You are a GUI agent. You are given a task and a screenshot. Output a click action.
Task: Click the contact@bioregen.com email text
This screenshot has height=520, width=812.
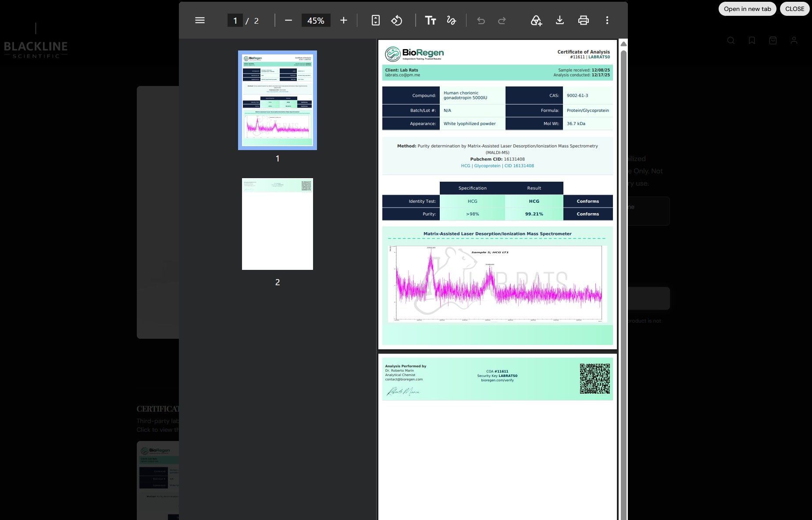coord(404,380)
